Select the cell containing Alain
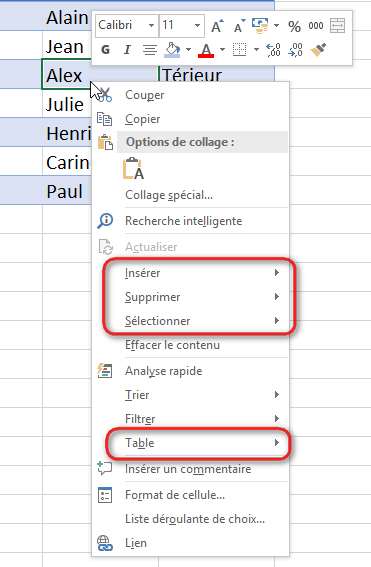The image size is (371, 567). tap(67, 16)
